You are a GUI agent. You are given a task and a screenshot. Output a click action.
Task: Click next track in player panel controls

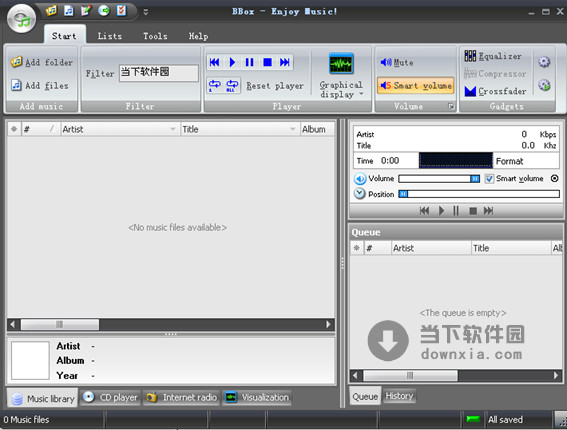point(488,210)
